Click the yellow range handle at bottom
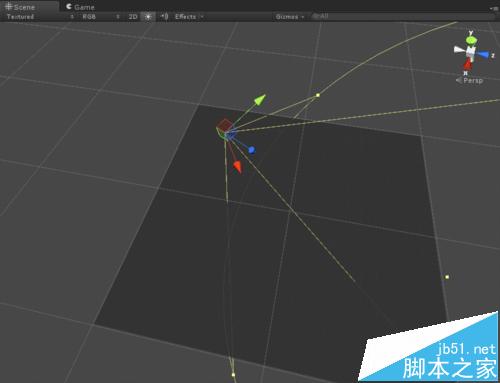Image resolution: width=500 pixels, height=383 pixels. point(233,375)
